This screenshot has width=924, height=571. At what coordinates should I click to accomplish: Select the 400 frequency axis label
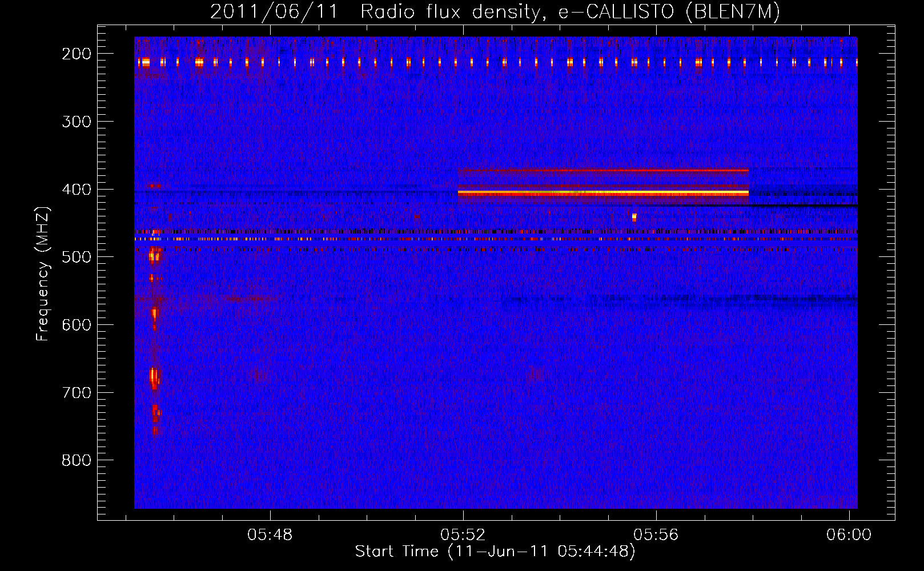point(77,190)
